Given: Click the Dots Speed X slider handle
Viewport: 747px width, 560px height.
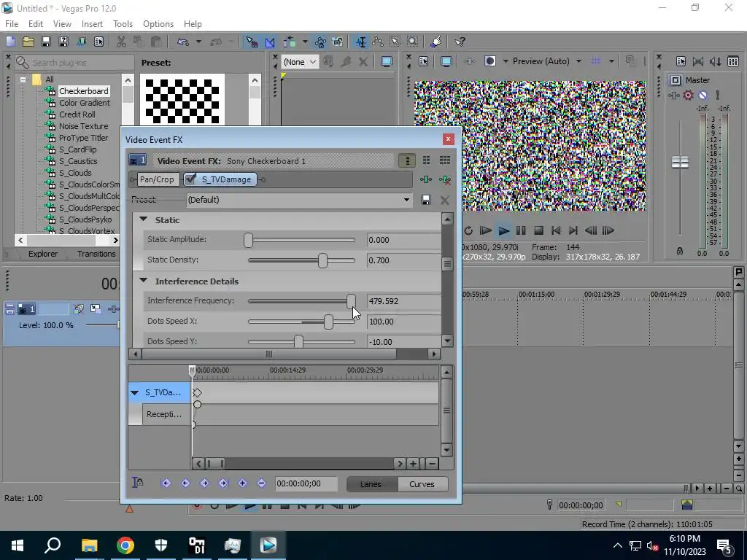Looking at the screenshot, I should [328, 322].
